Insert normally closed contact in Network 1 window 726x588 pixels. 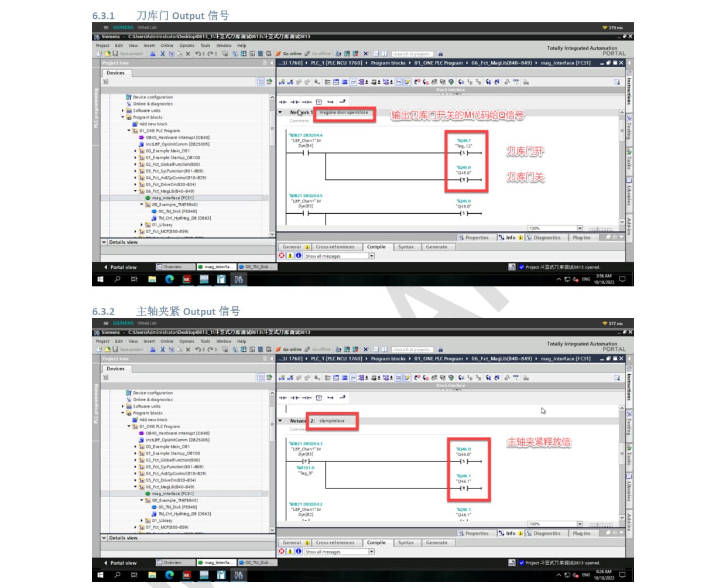295,102
